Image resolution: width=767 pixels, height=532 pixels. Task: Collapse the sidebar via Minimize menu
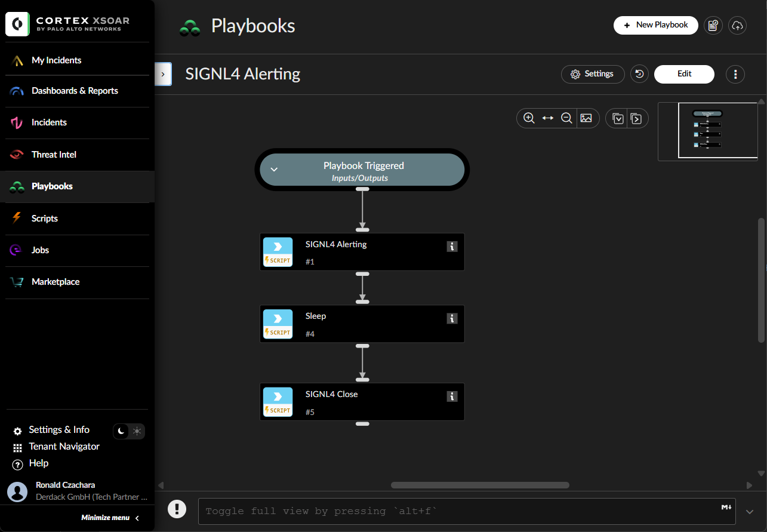click(110, 518)
